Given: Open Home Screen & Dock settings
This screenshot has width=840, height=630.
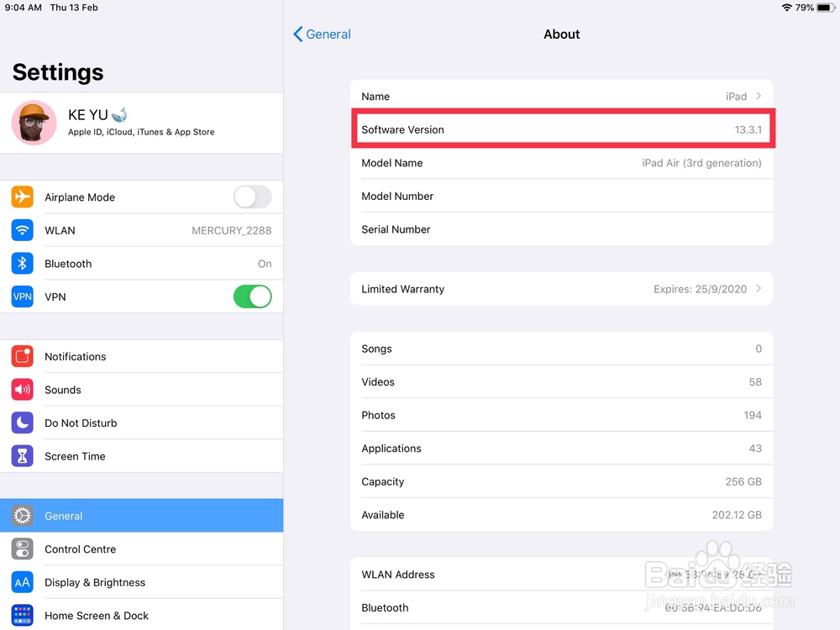Looking at the screenshot, I should [141, 615].
